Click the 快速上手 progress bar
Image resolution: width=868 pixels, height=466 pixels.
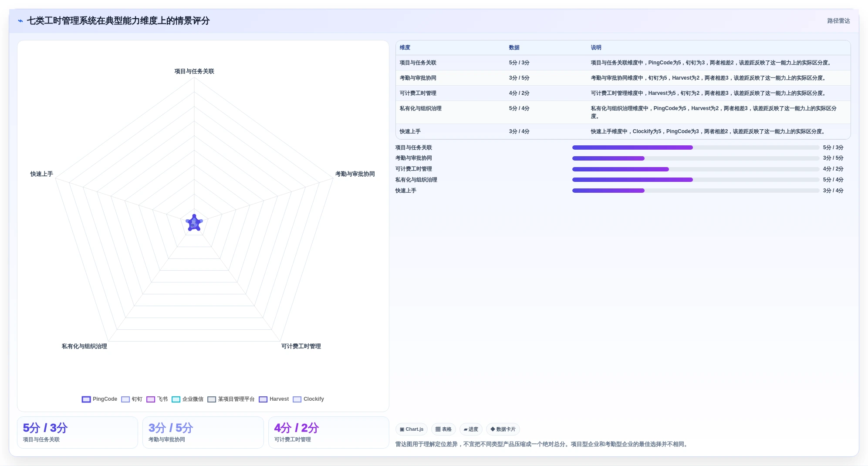pyautogui.click(x=696, y=191)
